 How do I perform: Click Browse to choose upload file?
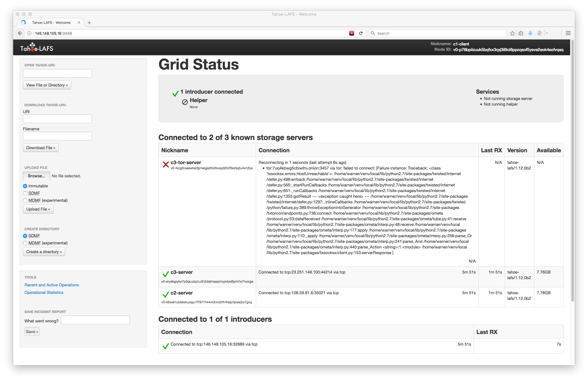(x=36, y=176)
